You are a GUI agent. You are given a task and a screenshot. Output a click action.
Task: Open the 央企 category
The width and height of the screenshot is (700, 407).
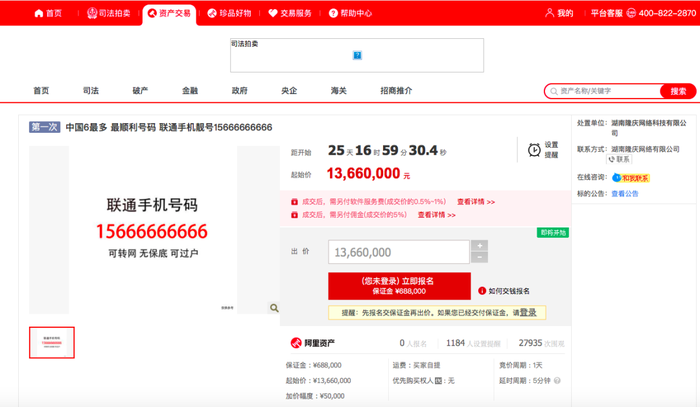[x=289, y=91]
